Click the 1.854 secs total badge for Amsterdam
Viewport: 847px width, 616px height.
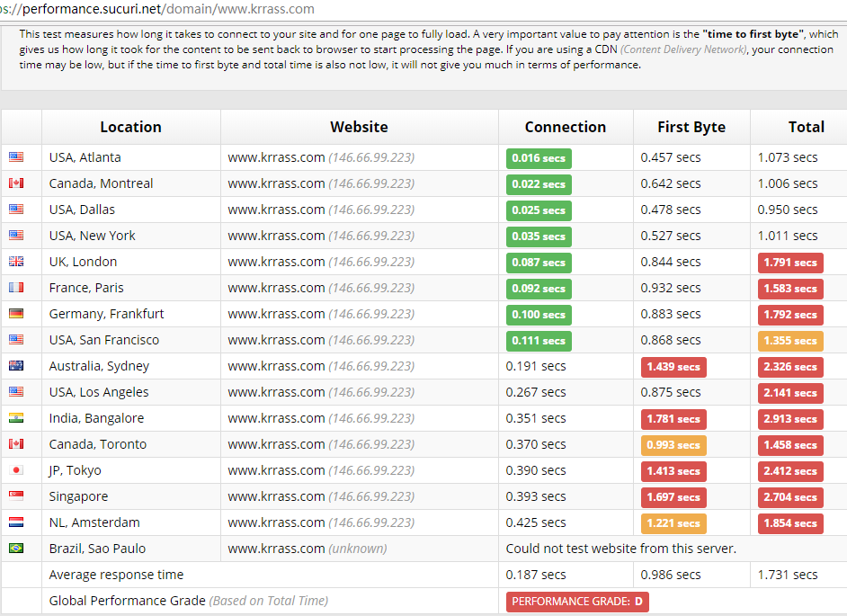coord(790,523)
